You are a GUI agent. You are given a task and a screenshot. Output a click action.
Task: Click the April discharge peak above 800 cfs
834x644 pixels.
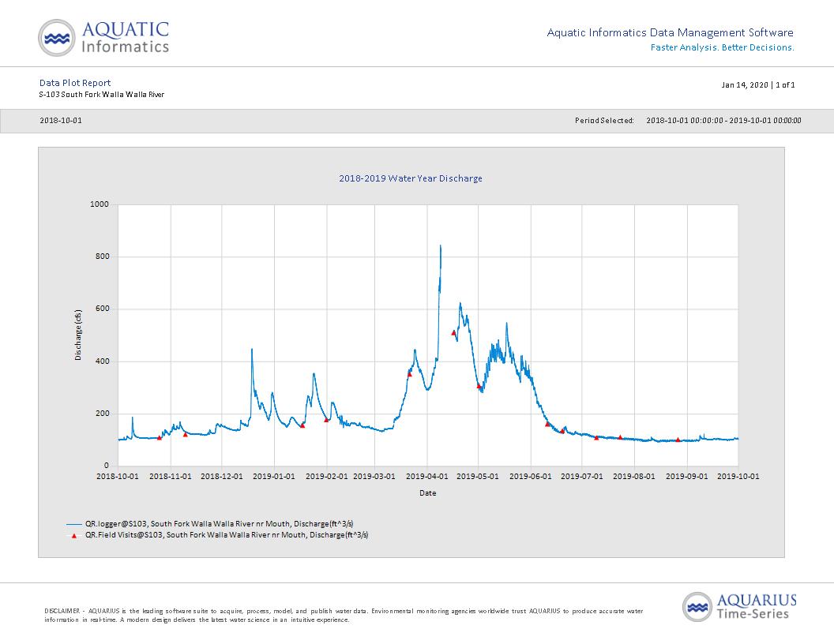tap(441, 246)
